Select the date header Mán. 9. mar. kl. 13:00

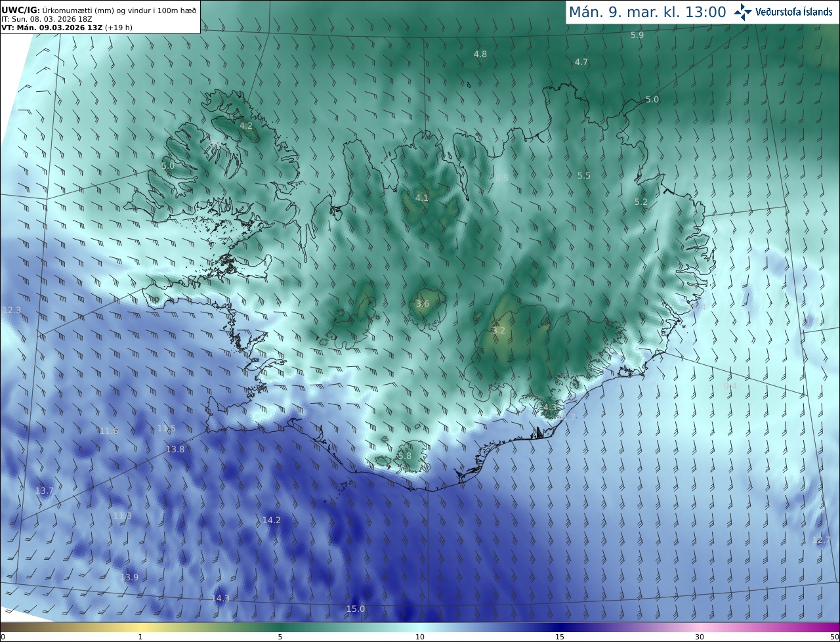tap(647, 12)
